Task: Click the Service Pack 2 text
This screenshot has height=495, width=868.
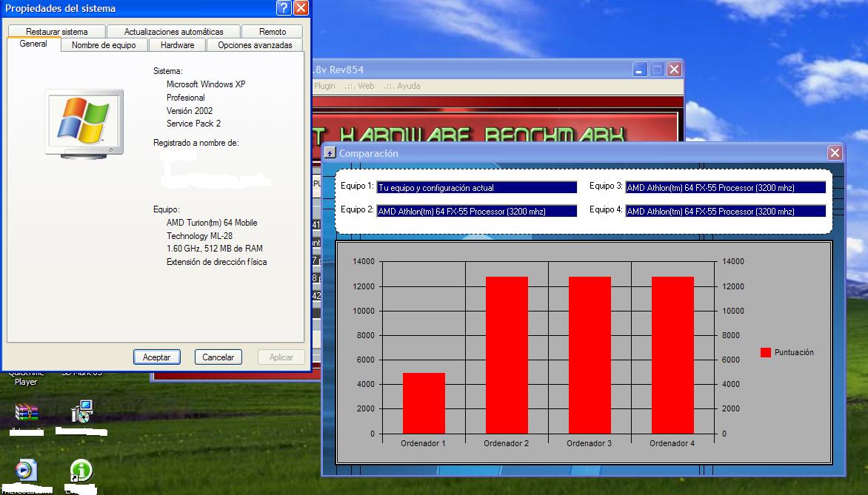Action: click(x=194, y=124)
